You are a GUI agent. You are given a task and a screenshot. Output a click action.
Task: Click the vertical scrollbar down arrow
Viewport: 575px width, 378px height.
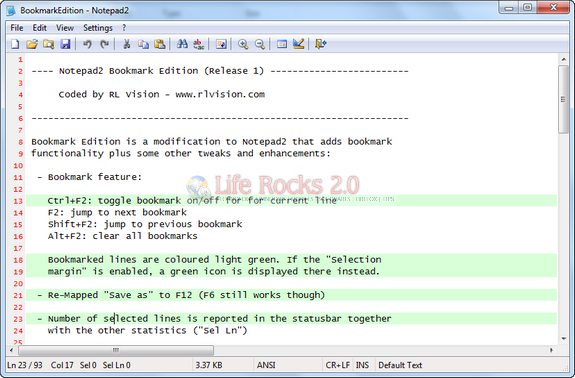[x=563, y=338]
